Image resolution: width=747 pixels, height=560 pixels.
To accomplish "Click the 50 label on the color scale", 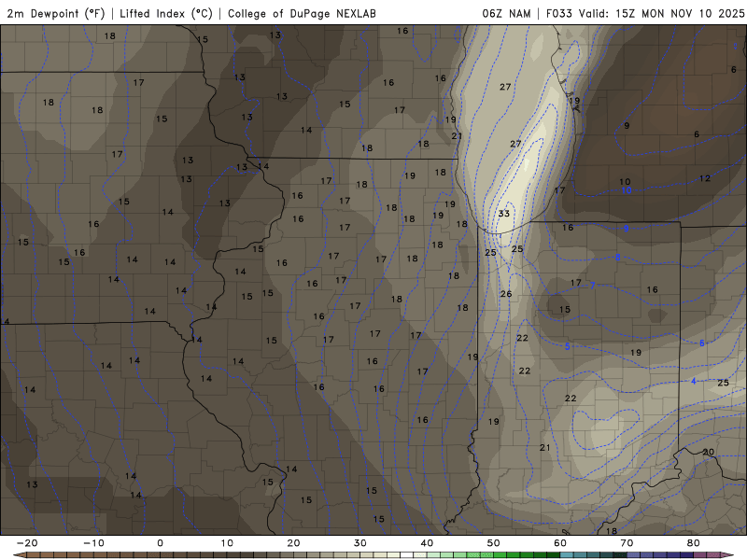I will 494,543.
